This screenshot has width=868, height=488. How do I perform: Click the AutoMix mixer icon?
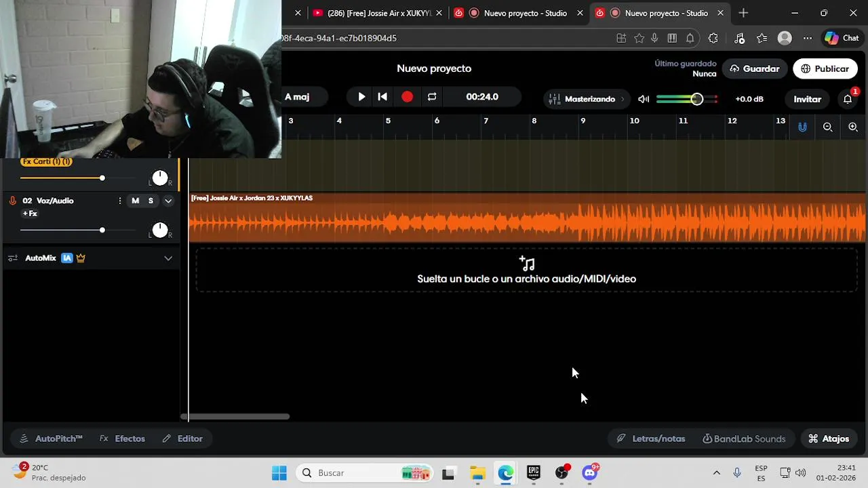(x=13, y=258)
